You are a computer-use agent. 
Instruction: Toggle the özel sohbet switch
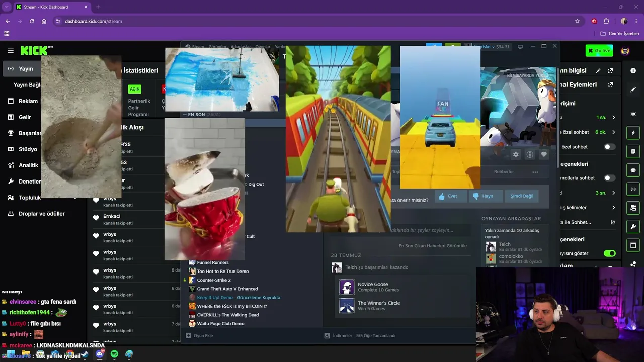point(609,147)
